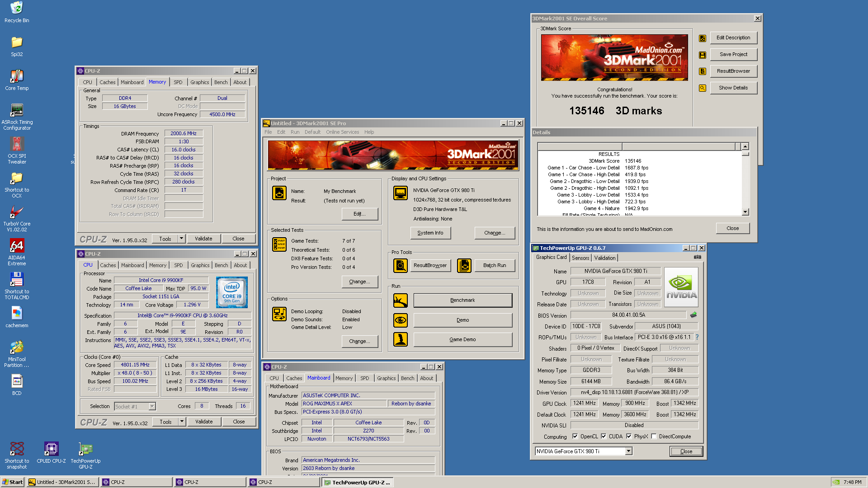
Task: Click the Edit button in Project section
Action: 359,214
